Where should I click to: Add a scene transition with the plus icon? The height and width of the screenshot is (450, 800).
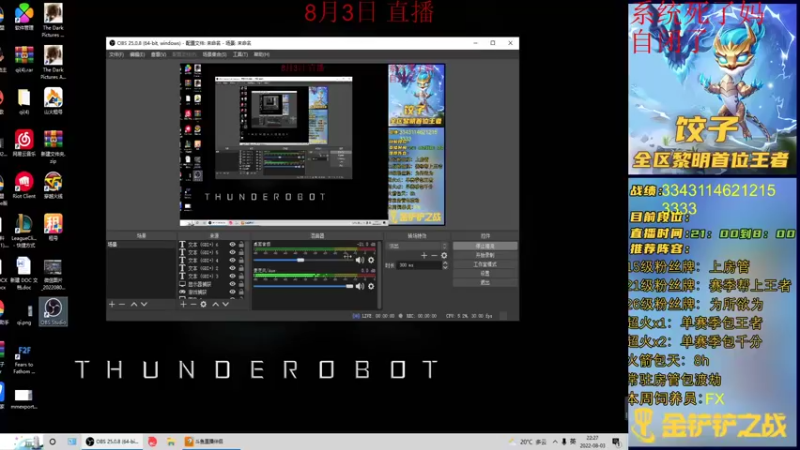[x=424, y=256]
